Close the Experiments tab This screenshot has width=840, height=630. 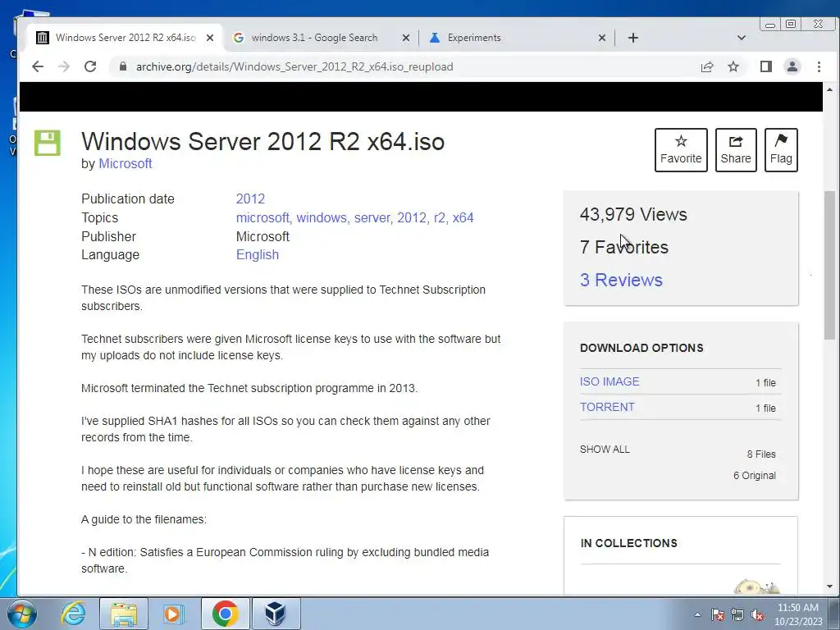tap(601, 38)
